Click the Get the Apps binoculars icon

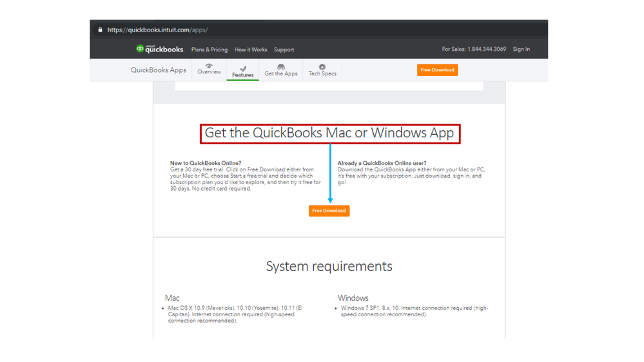click(x=281, y=66)
